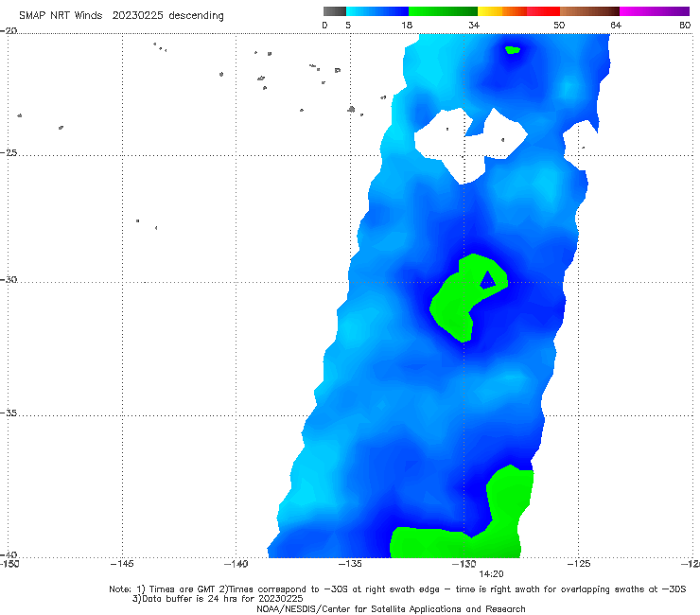Click the colorbar tick label "50"
Screen dimensions: 700x615
point(559,25)
